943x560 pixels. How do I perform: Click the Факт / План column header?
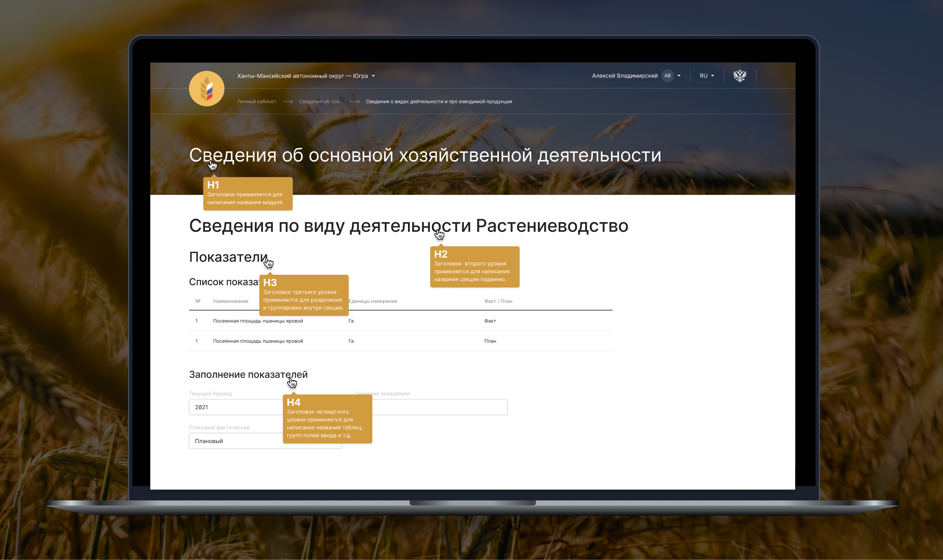pyautogui.click(x=498, y=301)
